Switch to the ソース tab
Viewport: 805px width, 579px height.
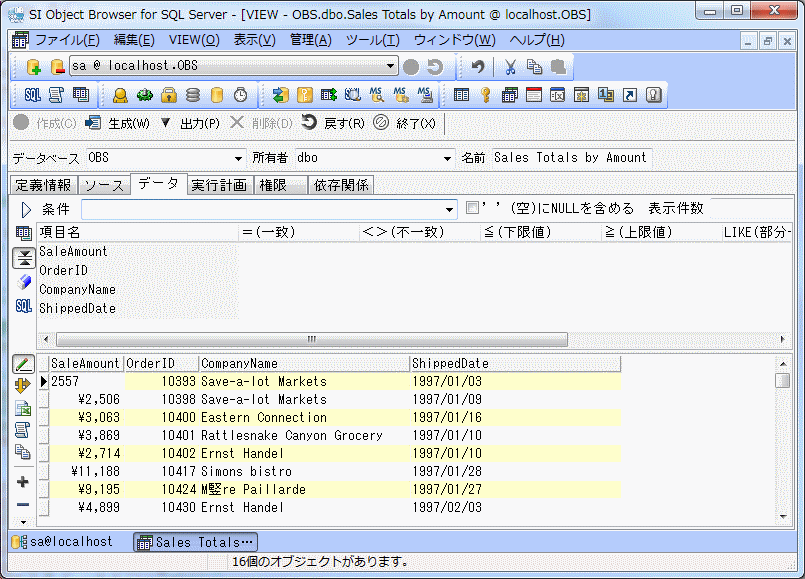104,185
